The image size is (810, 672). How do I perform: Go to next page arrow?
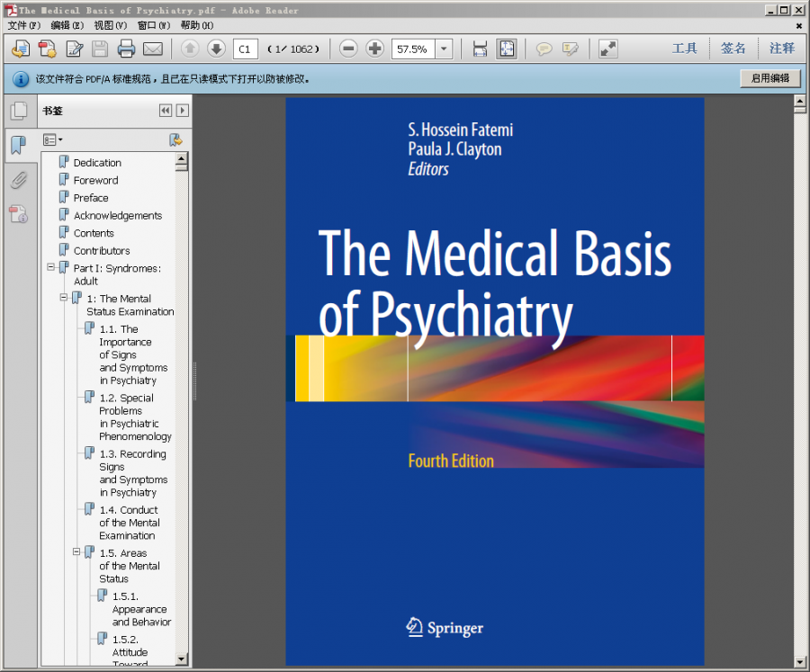tap(216, 49)
